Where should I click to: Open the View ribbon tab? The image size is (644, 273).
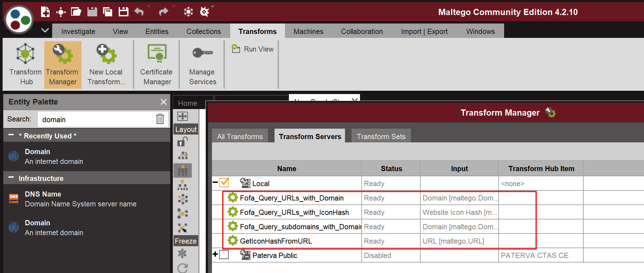click(120, 31)
